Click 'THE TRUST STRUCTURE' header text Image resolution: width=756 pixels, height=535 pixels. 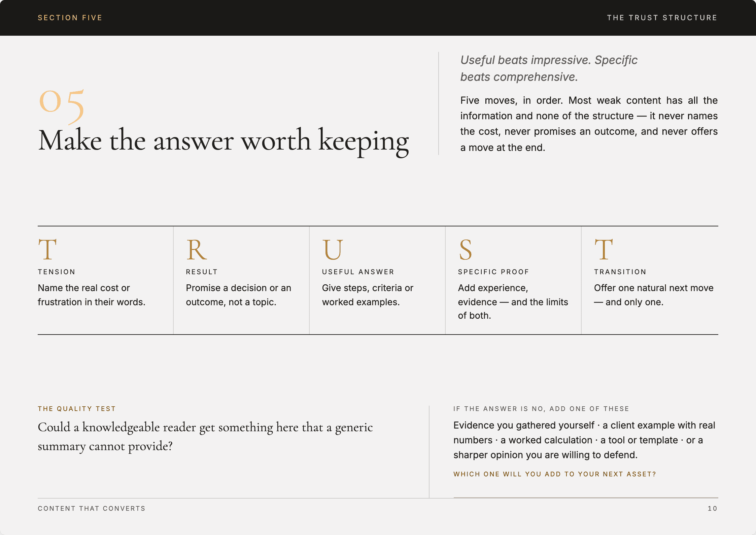662,18
